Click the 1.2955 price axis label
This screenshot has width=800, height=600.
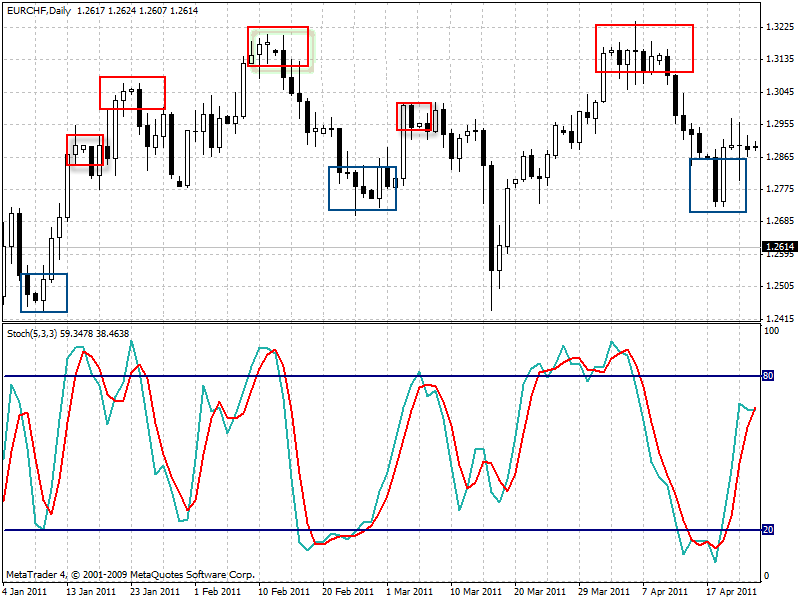[x=781, y=124]
